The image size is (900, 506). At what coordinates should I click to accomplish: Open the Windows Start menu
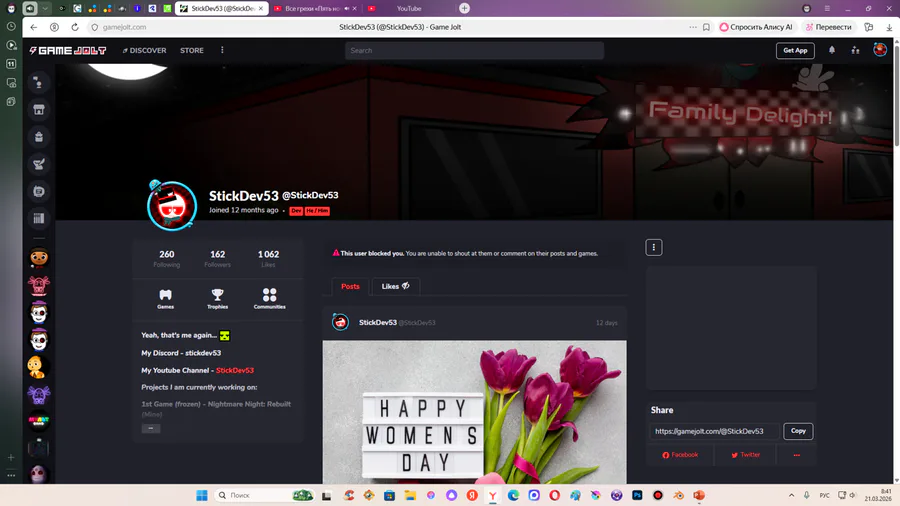(201, 495)
